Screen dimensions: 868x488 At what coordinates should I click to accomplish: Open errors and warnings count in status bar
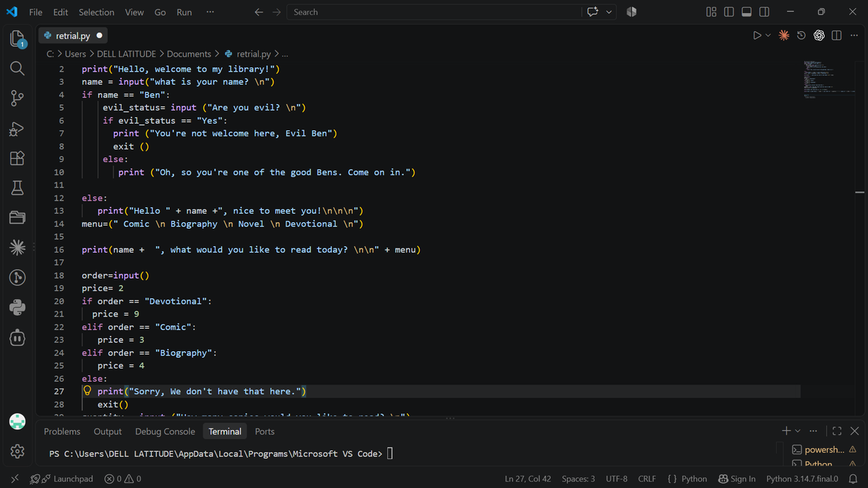click(122, 479)
